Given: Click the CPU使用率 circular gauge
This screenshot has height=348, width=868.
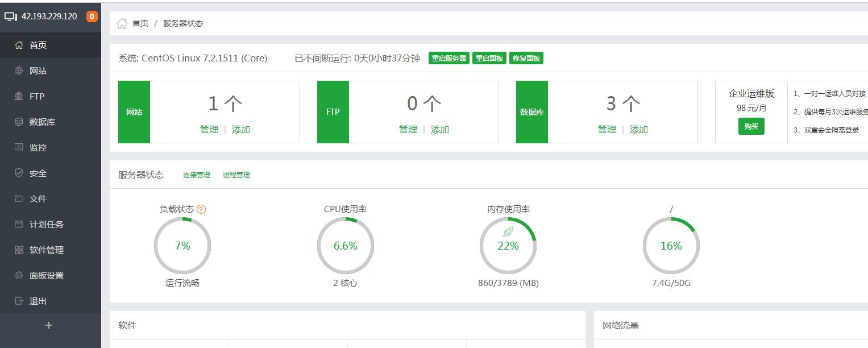Looking at the screenshot, I should click(x=345, y=246).
